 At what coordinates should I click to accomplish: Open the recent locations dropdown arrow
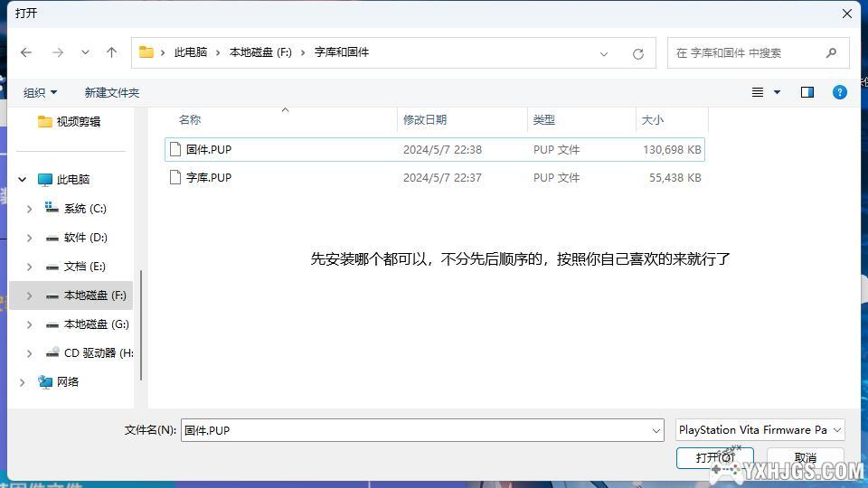point(85,52)
